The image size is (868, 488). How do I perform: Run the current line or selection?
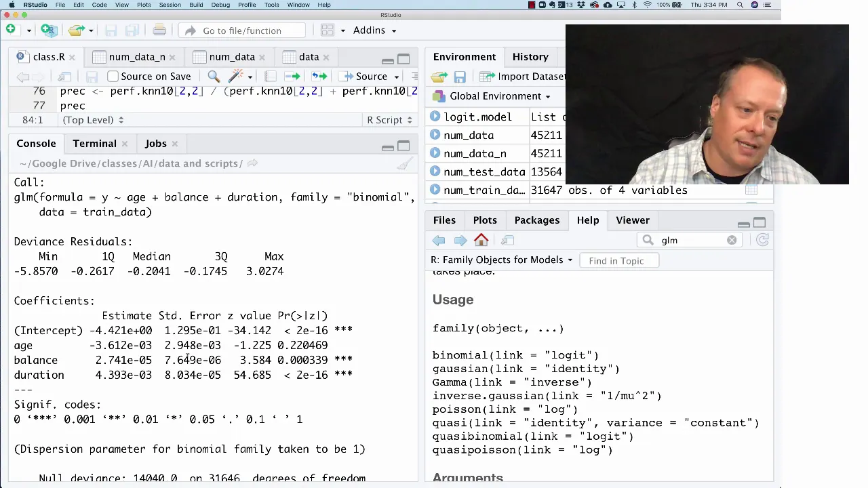coord(292,77)
